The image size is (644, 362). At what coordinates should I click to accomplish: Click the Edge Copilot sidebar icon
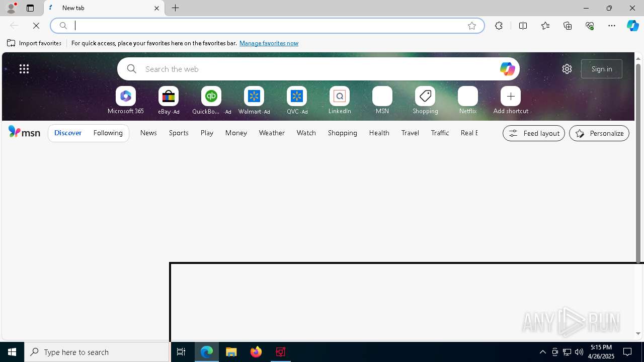coord(632,26)
